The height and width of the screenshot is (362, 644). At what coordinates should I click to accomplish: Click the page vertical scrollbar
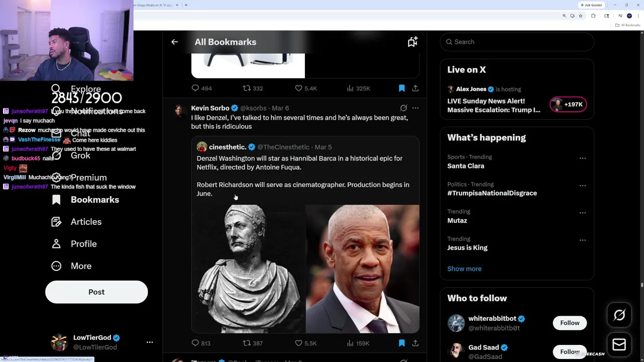point(641,285)
